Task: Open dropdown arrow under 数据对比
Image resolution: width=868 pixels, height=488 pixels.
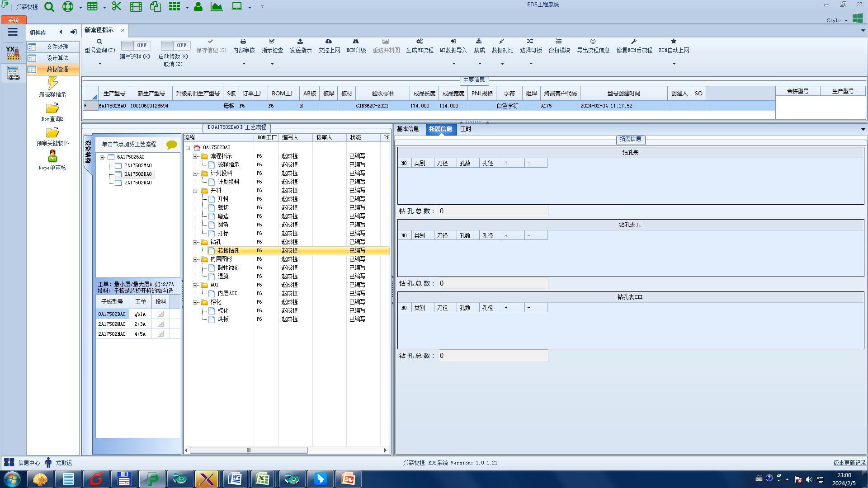Action: [x=502, y=64]
